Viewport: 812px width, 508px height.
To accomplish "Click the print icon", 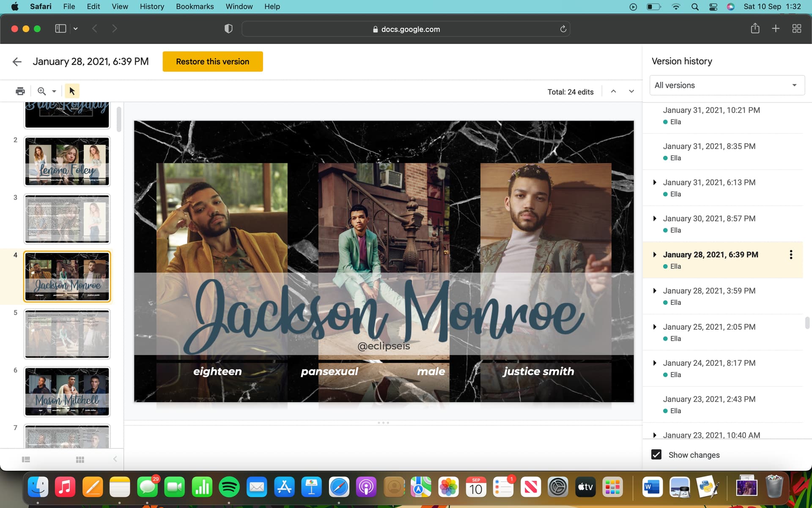I will [x=20, y=91].
